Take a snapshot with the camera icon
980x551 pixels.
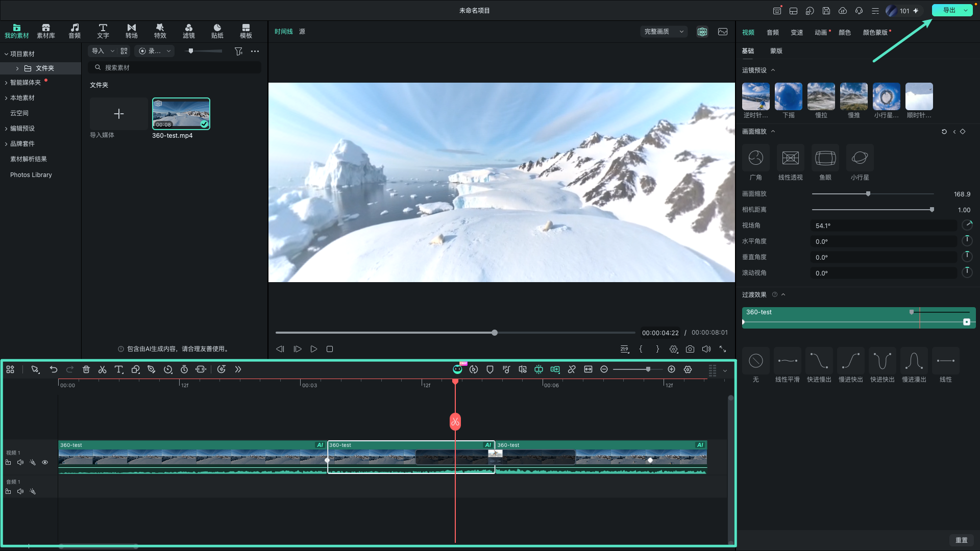tap(690, 349)
